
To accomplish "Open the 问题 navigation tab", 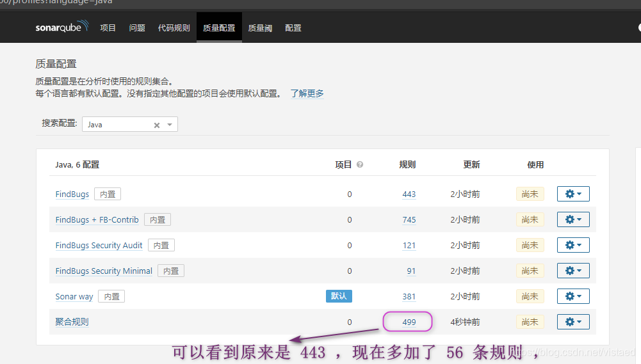I will point(137,28).
